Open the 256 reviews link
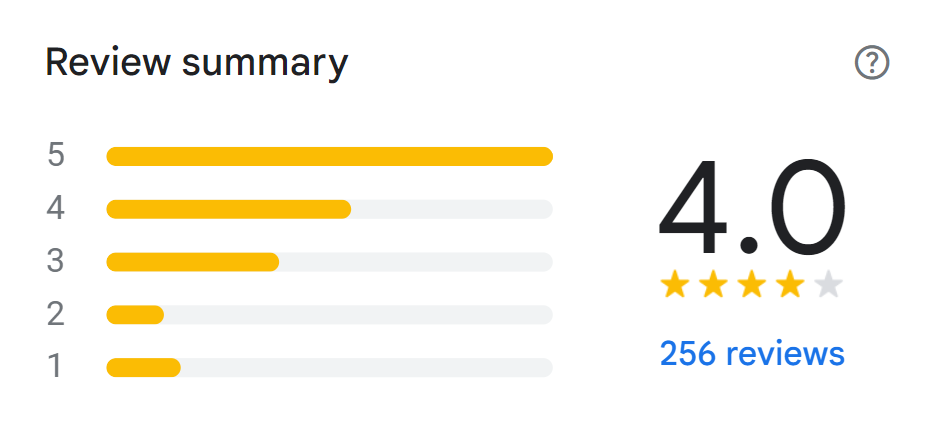The height and width of the screenshot is (439, 946). 752,353
